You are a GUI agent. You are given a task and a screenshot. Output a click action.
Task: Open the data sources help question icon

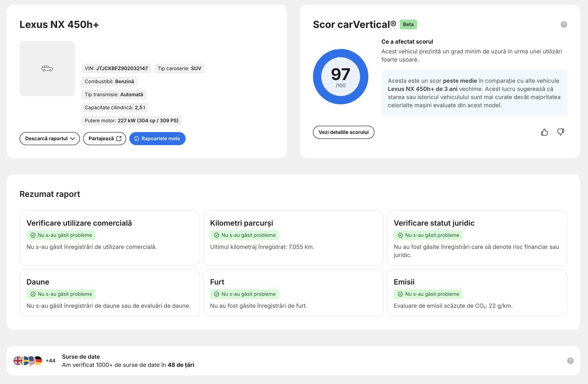point(570,361)
